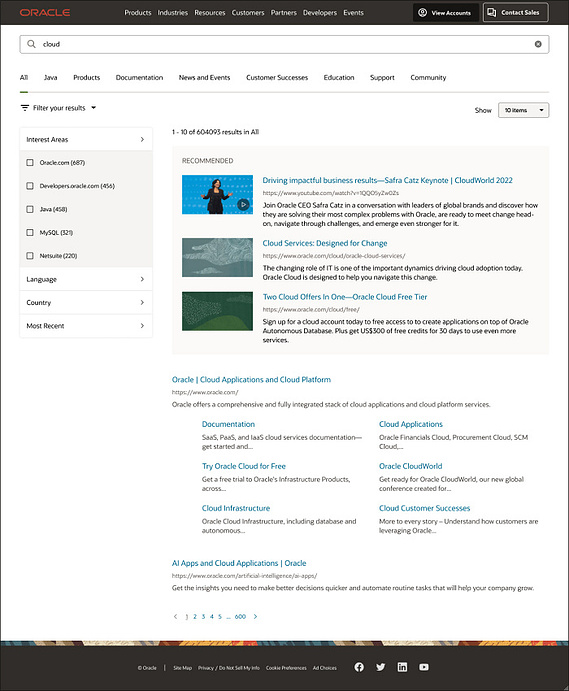Click the filter lines icon
The image size is (569, 691).
click(25, 108)
